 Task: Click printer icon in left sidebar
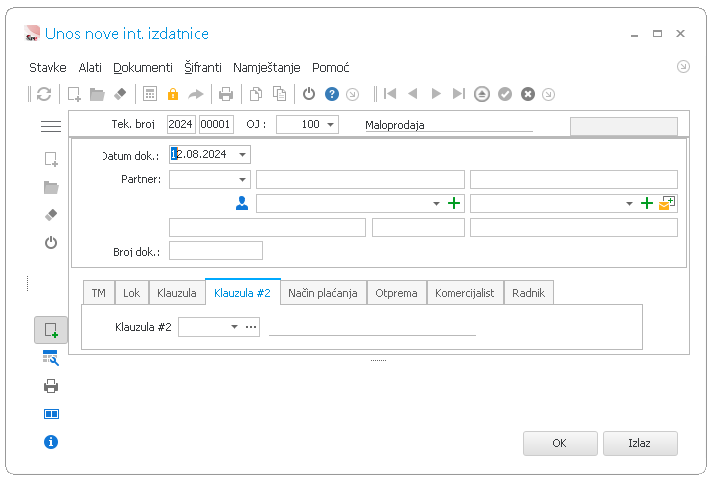pyautogui.click(x=51, y=386)
